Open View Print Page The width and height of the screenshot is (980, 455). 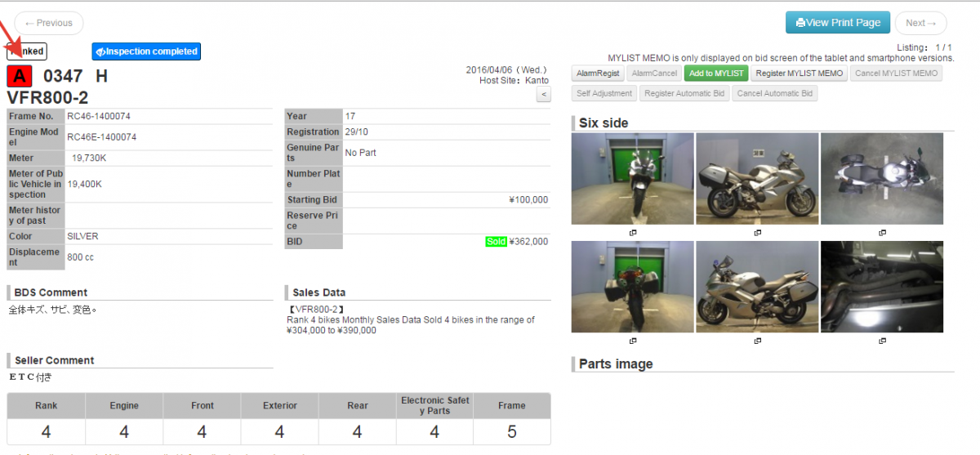[838, 23]
